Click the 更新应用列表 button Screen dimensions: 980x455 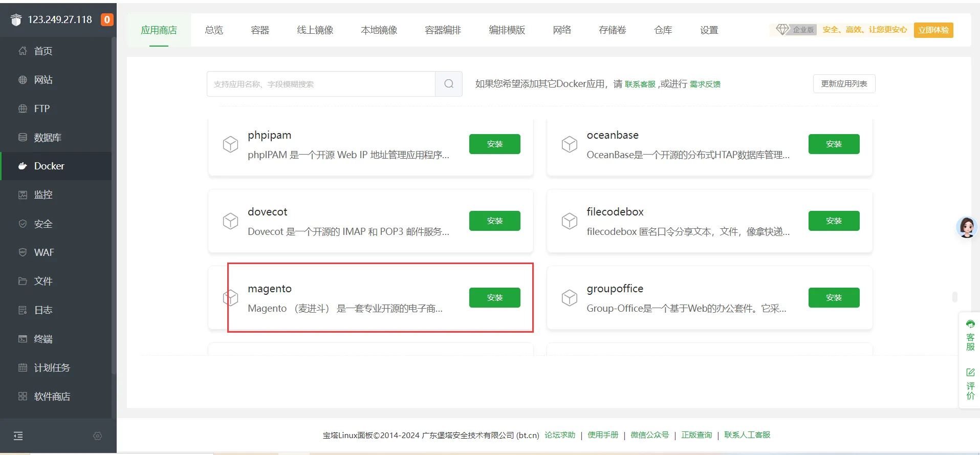point(844,84)
